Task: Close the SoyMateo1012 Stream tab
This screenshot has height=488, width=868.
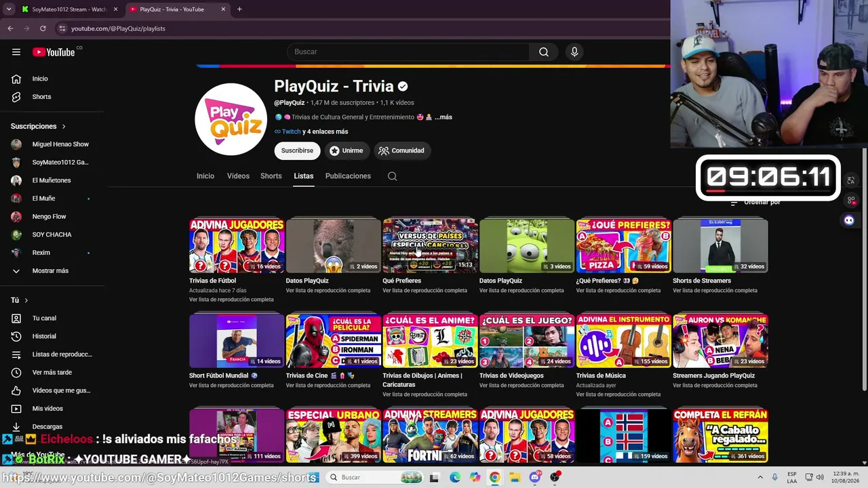Action: pos(115,9)
